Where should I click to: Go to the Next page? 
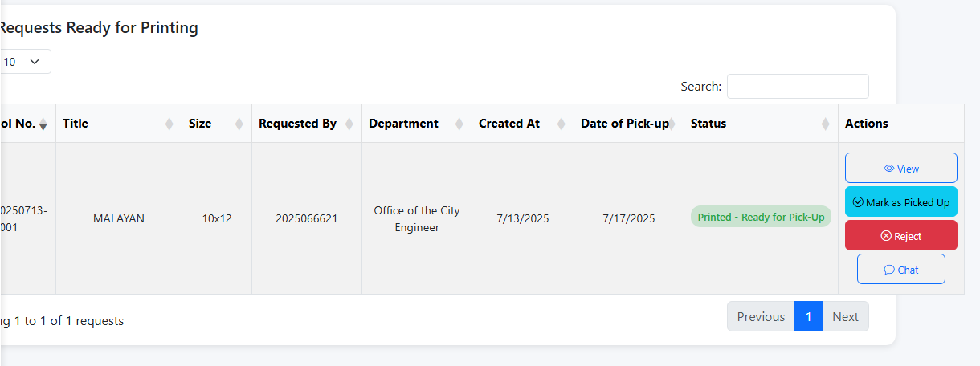(x=845, y=316)
